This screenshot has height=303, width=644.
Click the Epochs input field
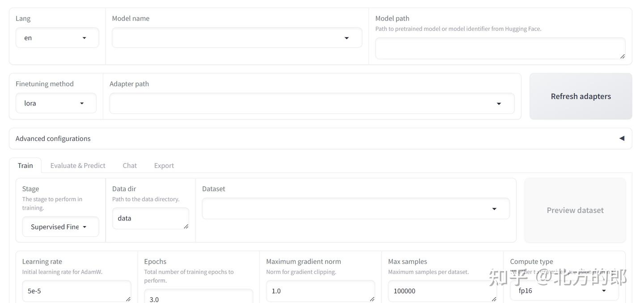(198, 297)
